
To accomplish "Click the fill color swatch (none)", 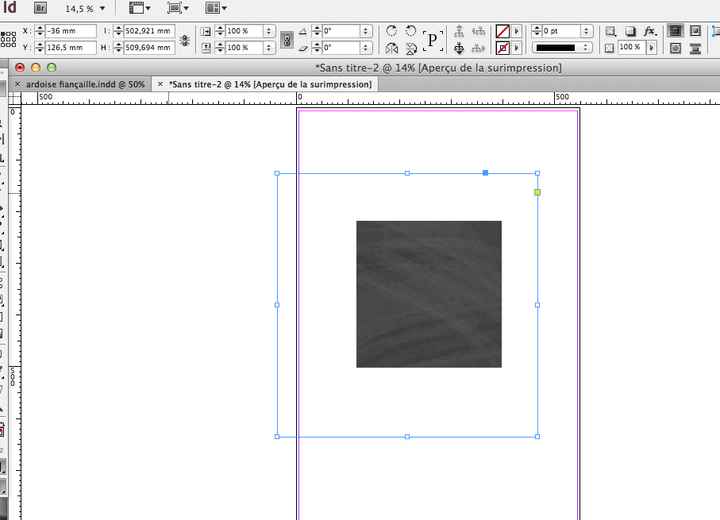I will (x=502, y=31).
